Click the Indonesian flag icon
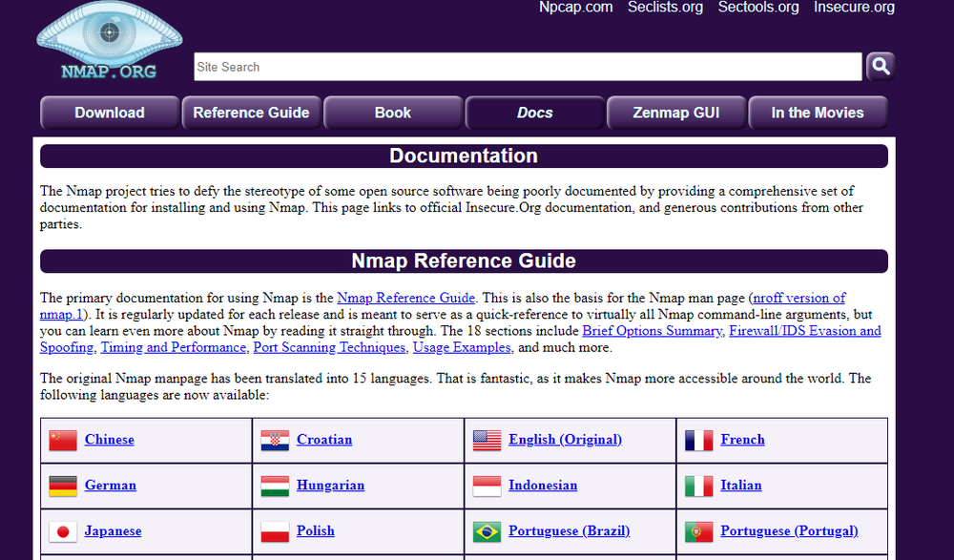The width and height of the screenshot is (954, 560). [x=487, y=486]
